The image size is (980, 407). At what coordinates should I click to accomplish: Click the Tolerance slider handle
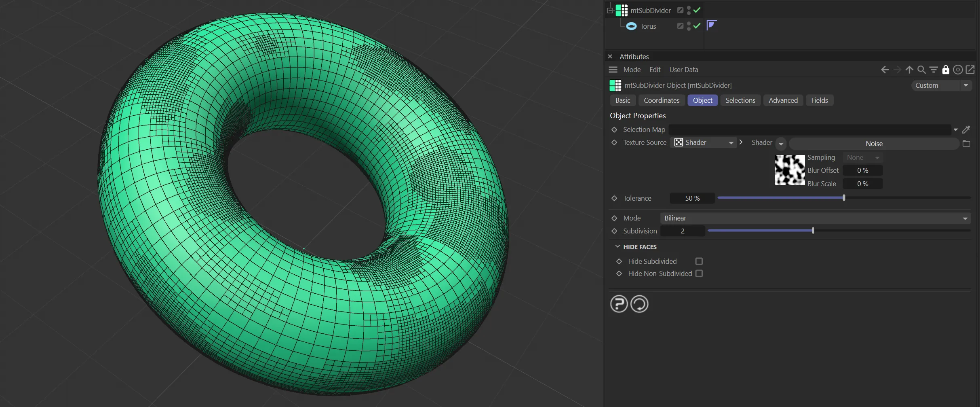point(844,198)
